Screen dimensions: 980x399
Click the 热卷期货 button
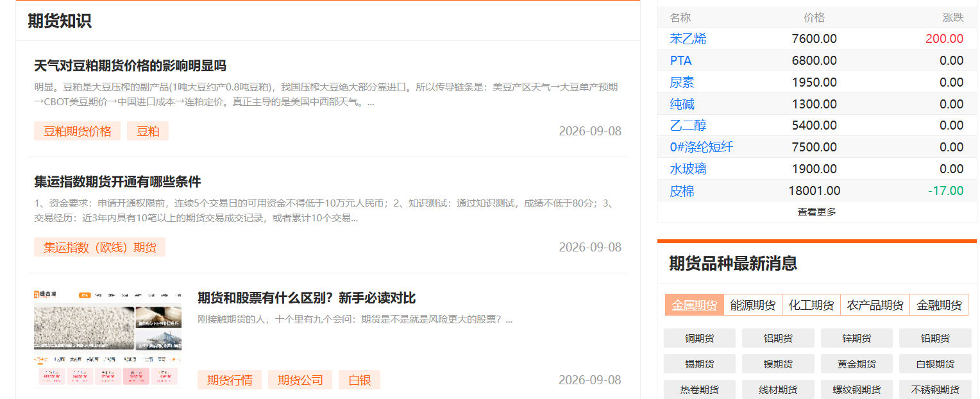700,389
